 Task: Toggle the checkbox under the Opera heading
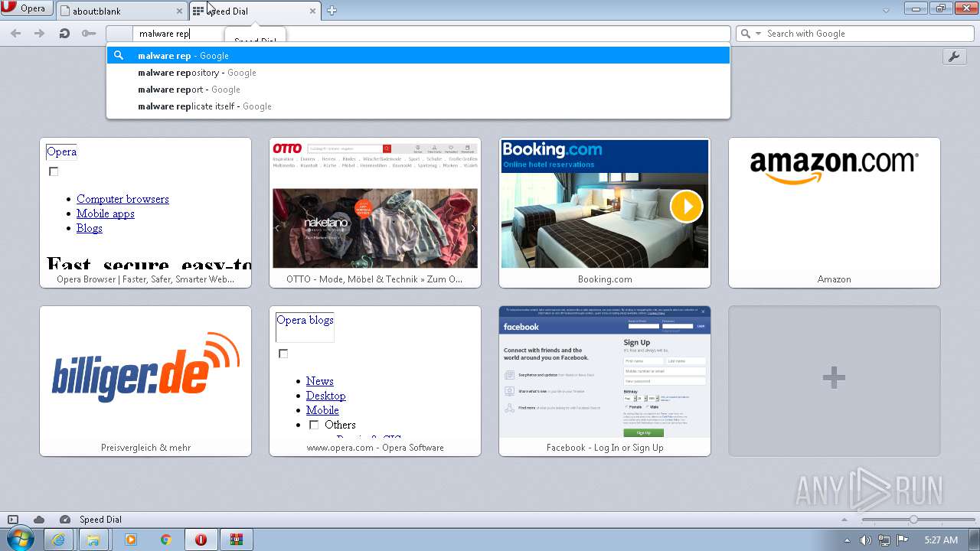click(54, 171)
